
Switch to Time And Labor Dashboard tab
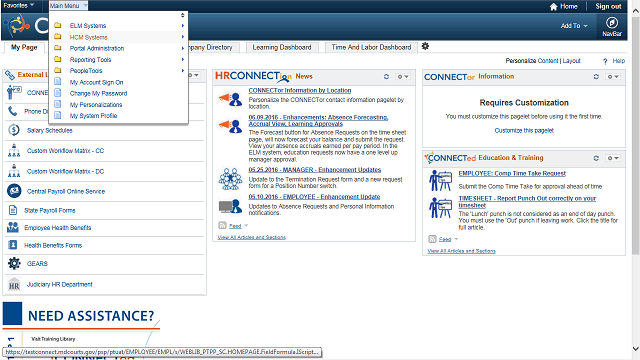coord(371,47)
